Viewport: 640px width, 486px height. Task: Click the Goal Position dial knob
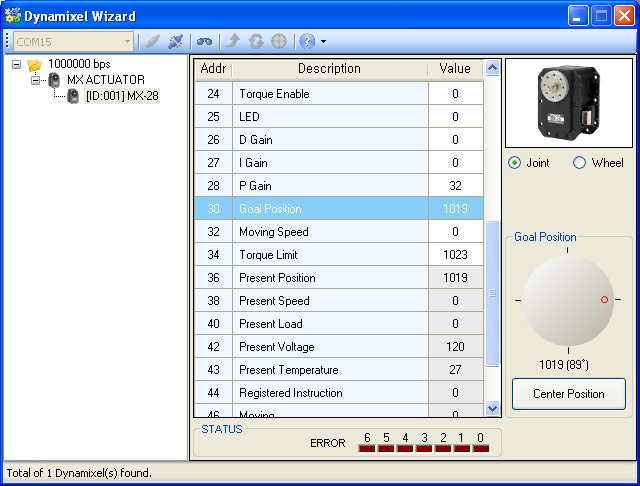567,300
